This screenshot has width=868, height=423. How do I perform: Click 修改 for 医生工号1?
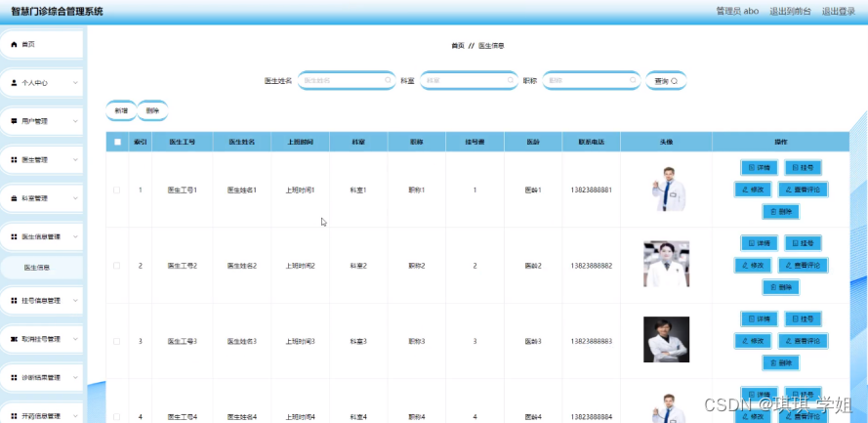pos(753,190)
